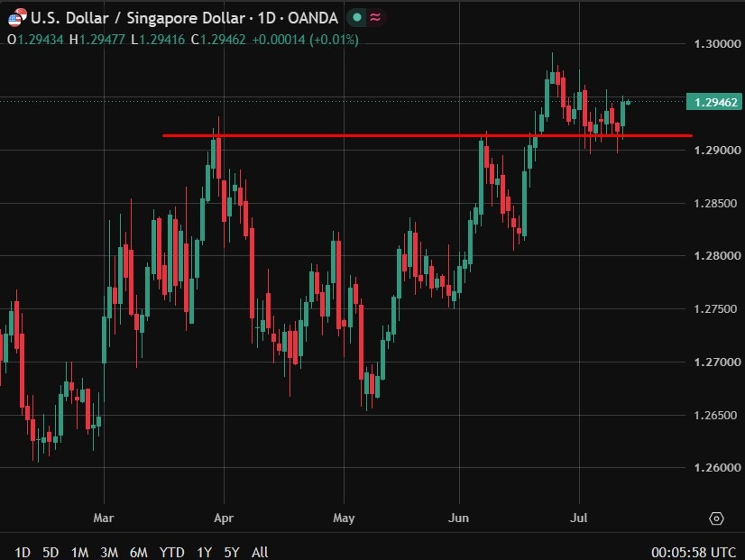
Task: Click the USD/SGD flag symbol icon
Action: click(x=17, y=18)
